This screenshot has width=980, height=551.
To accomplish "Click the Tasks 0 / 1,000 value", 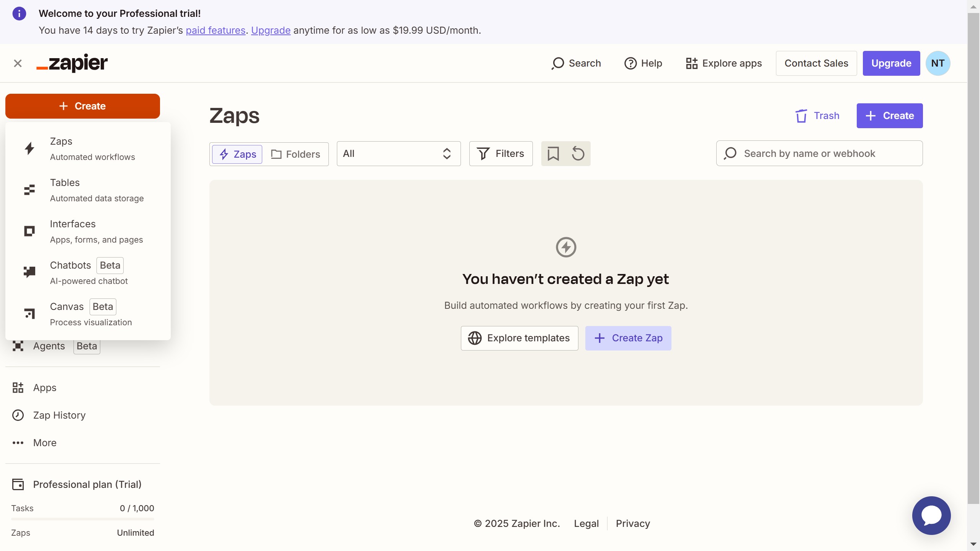I will 137,508.
